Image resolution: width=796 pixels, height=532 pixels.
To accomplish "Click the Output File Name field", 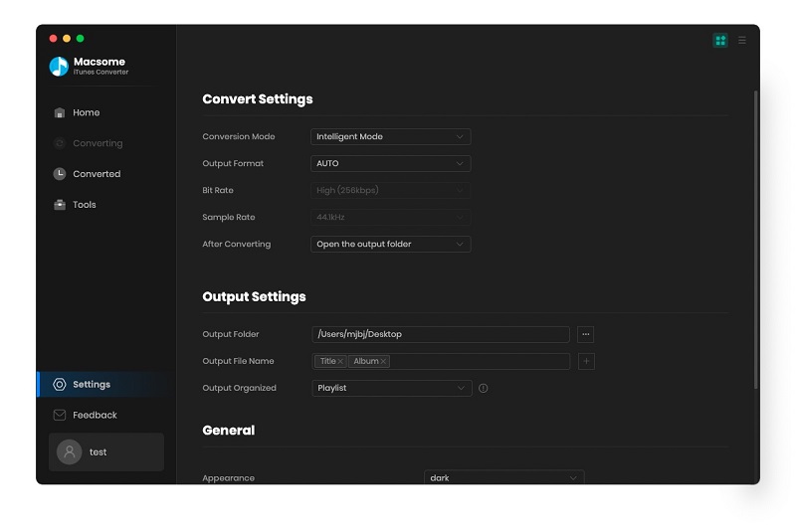I will coord(441,362).
